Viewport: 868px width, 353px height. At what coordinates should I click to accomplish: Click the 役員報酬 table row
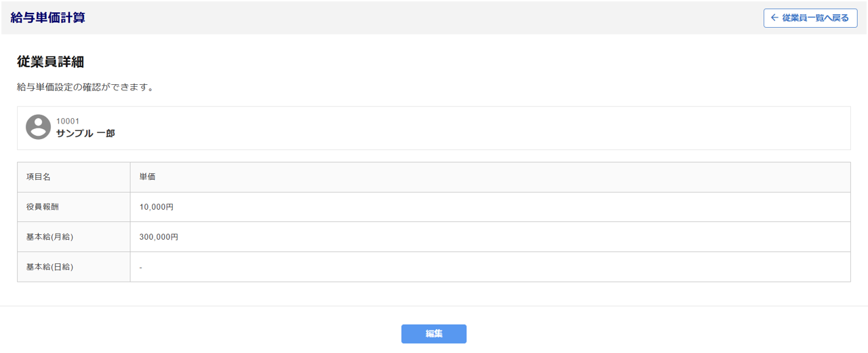[475, 207]
